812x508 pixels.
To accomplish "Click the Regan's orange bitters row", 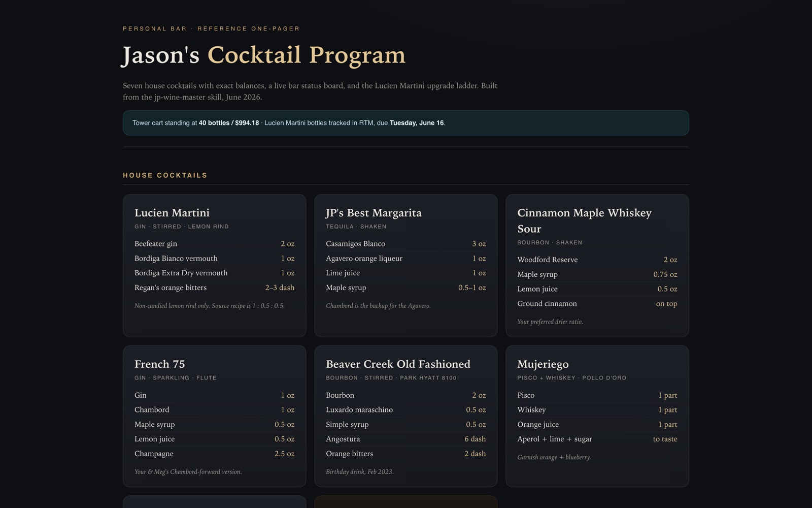I will click(214, 288).
